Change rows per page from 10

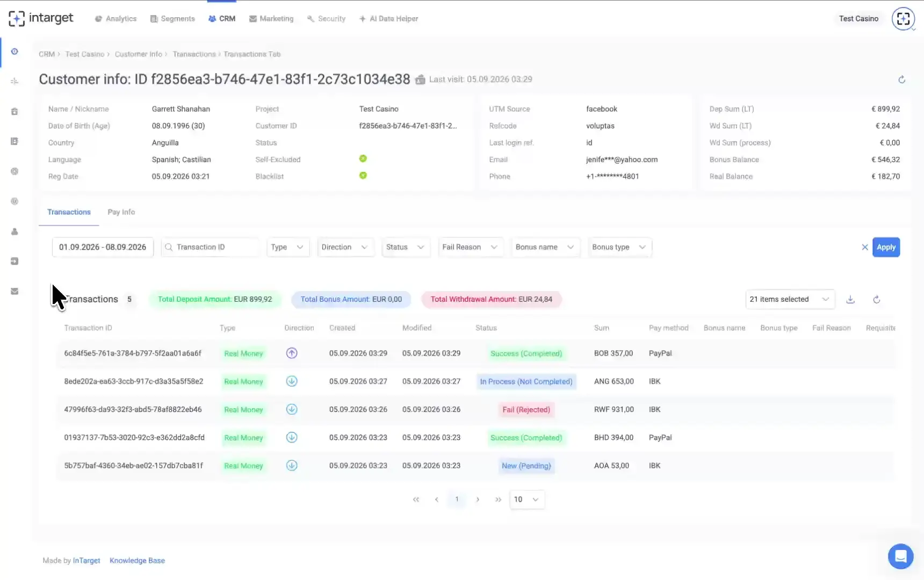[526, 499]
